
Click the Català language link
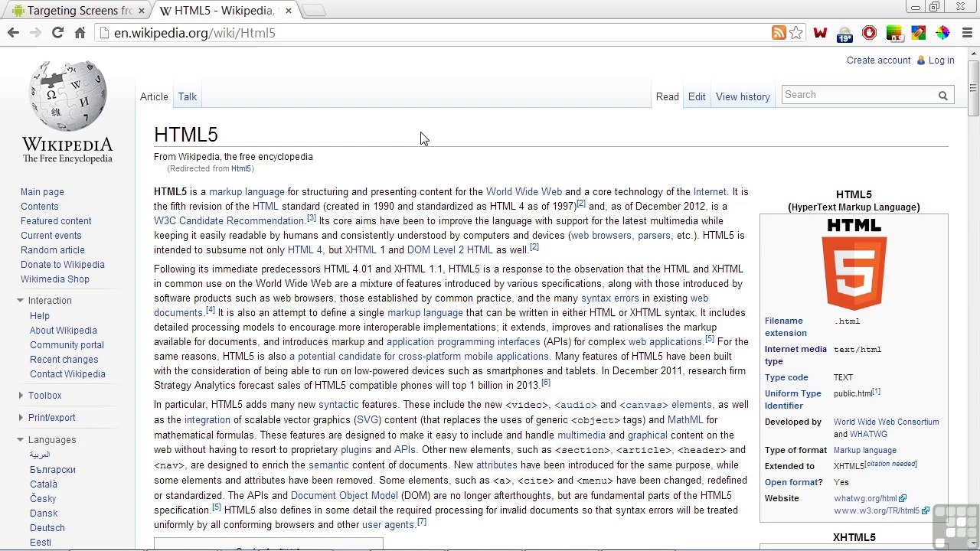[44, 484]
